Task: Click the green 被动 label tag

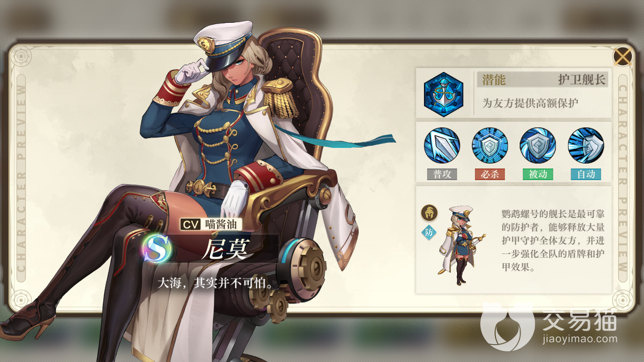Action: 538,174
